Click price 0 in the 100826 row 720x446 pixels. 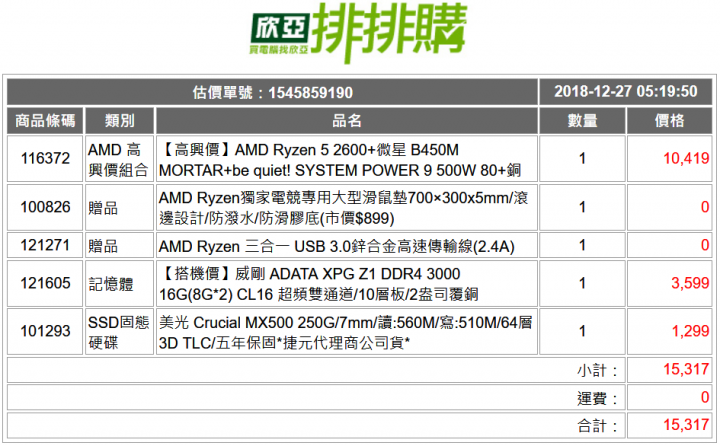tap(705, 207)
